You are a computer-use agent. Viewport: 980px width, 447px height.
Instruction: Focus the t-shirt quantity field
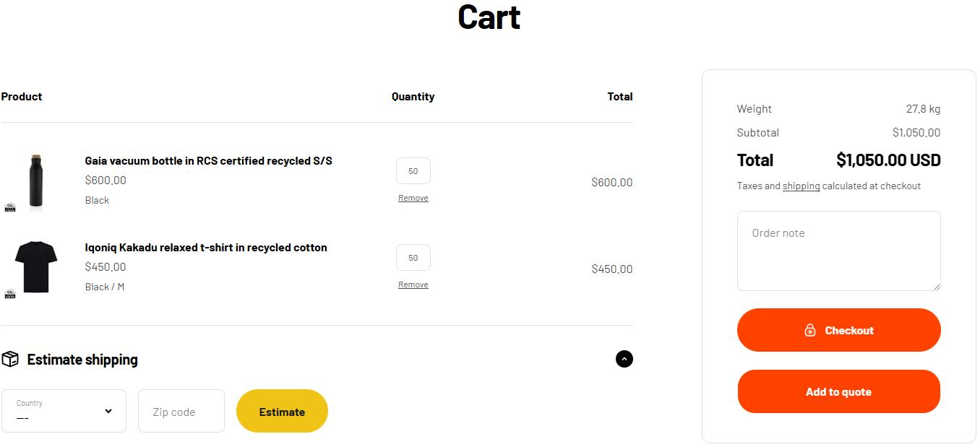[x=413, y=258]
